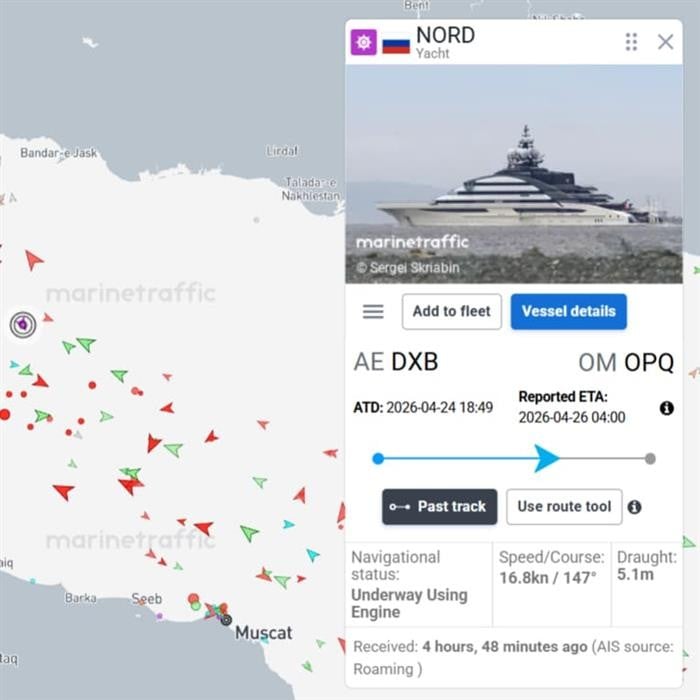The height and width of the screenshot is (700, 700).
Task: Click the blue arrow on voyage progress bar
Action: [545, 458]
